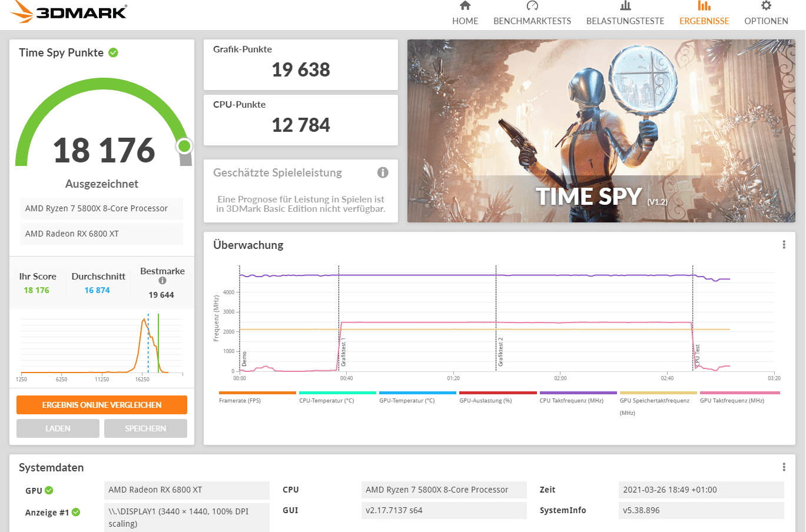
Task: Open Systemdaten panel three-dot menu
Action: click(x=784, y=467)
